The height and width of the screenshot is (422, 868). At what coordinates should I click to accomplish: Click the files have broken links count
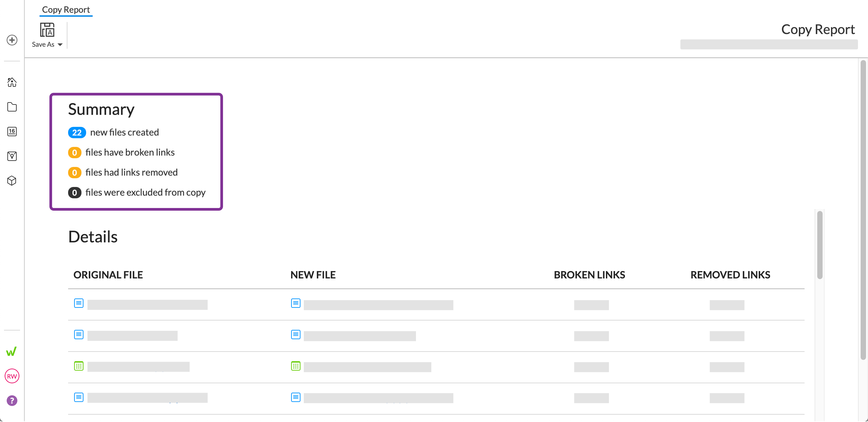coord(74,153)
